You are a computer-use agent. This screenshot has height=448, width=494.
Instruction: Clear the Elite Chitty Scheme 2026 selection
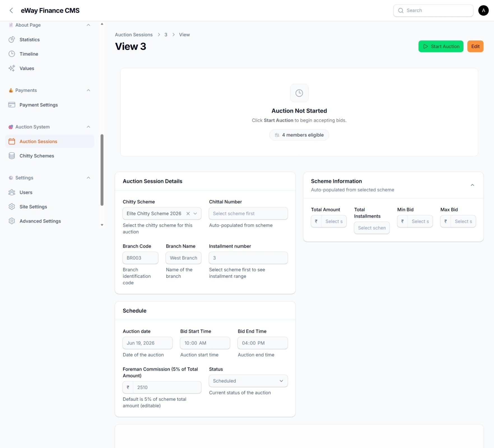click(x=188, y=213)
